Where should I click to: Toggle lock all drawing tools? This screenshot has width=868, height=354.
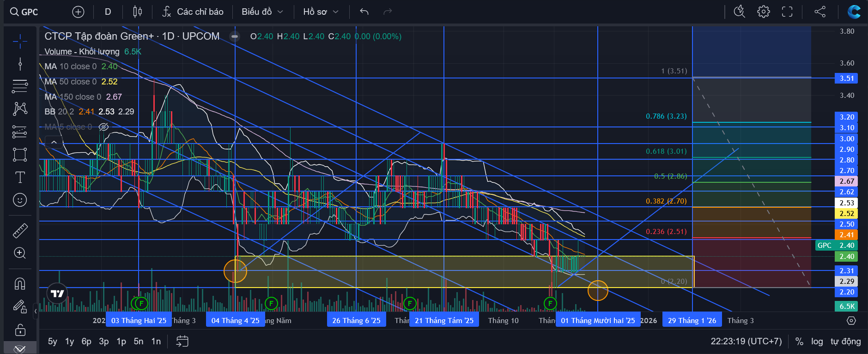coord(20,330)
